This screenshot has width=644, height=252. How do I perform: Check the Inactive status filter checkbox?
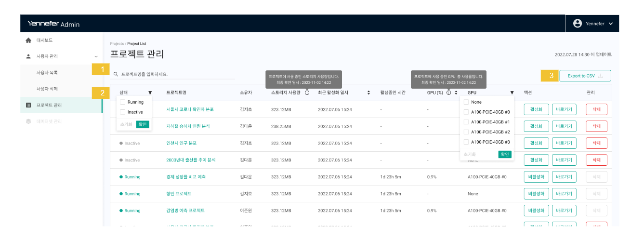point(123,112)
